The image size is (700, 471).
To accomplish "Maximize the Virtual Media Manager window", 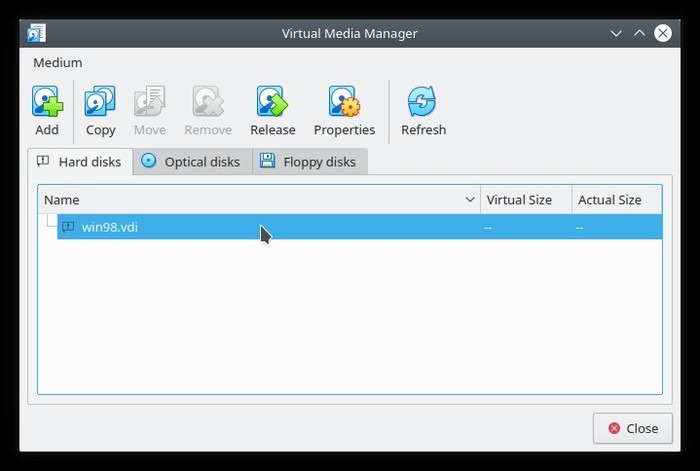I will [639, 33].
